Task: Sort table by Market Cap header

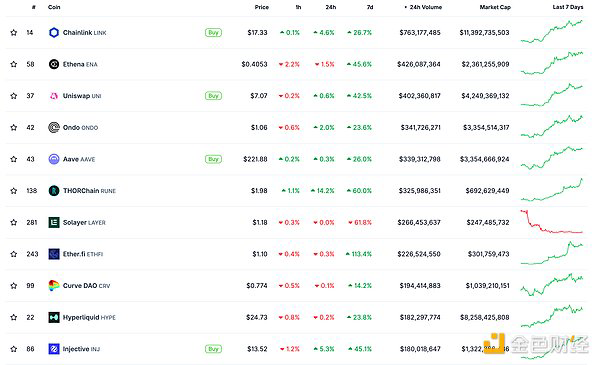Action: [495, 7]
